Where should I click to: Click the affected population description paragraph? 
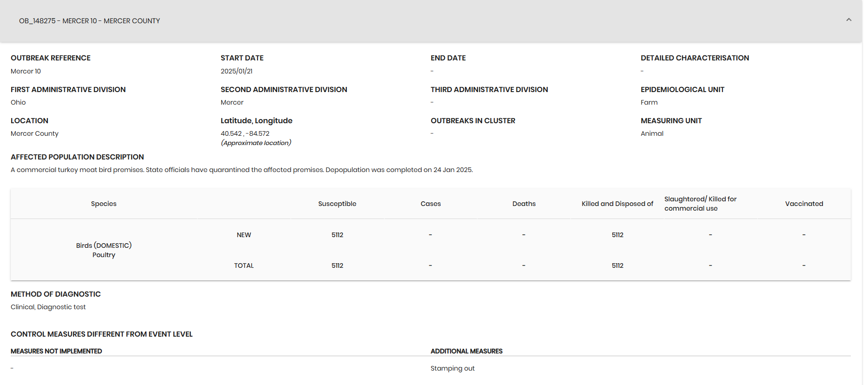coord(242,170)
